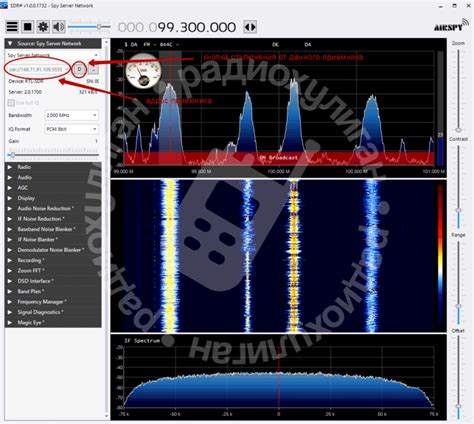The height and width of the screenshot is (424, 474).
Task: Click the Contrast vertical slider
Action: 459,186
